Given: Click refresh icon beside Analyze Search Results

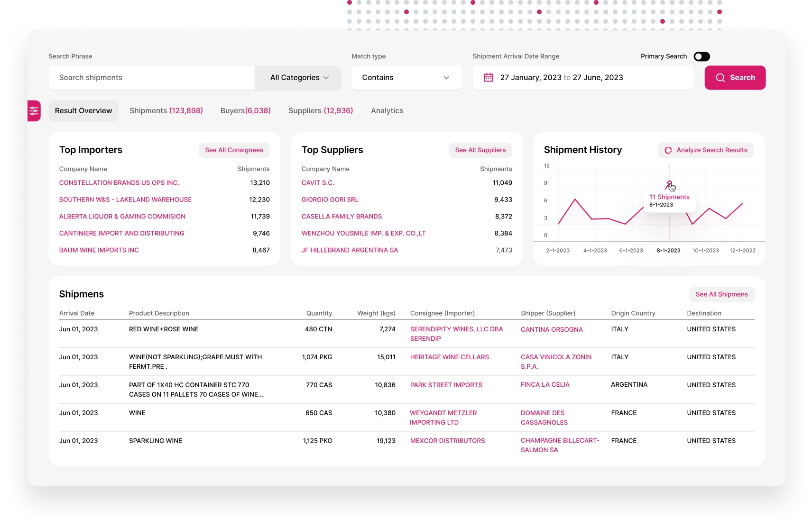Looking at the screenshot, I should pos(668,150).
